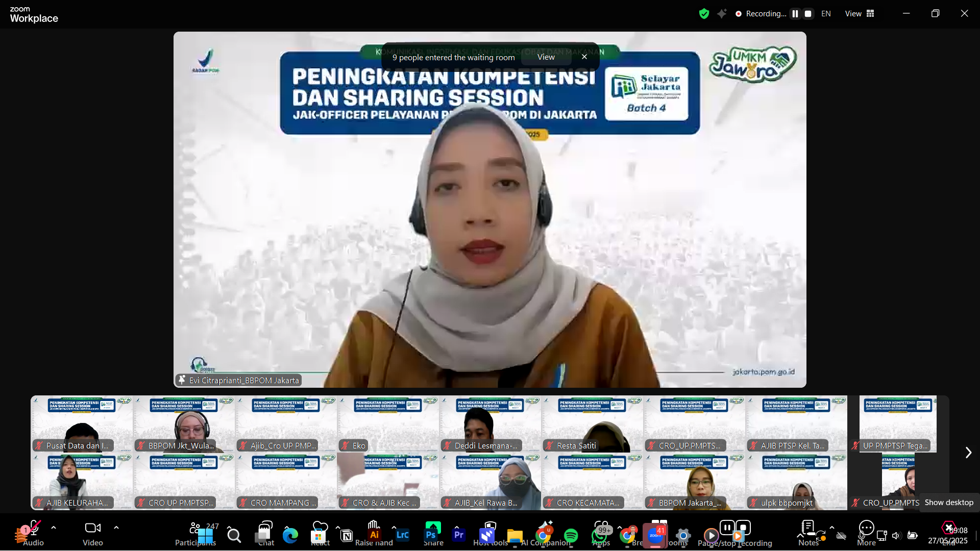Expand video settings chevron
980x551 pixels.
(x=116, y=528)
